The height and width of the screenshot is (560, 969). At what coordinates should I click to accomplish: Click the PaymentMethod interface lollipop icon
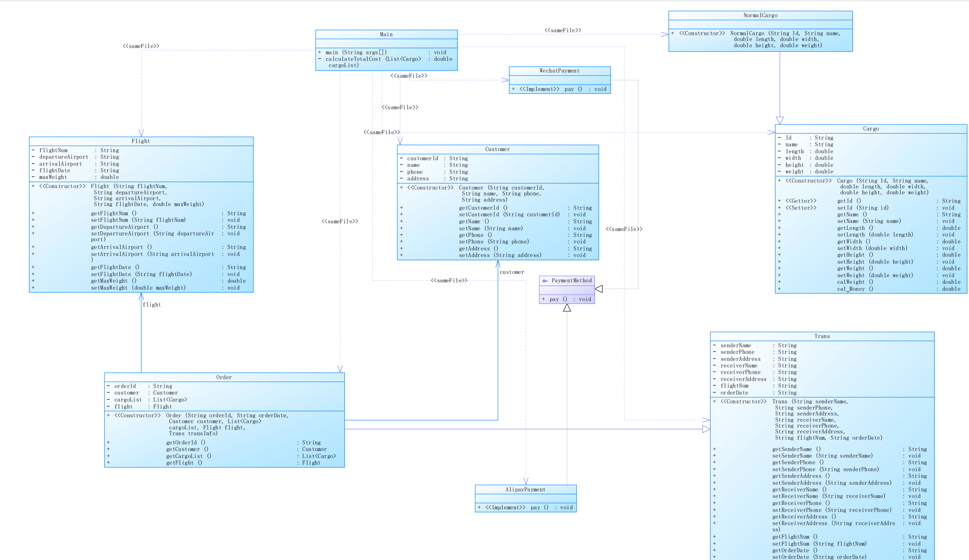[x=545, y=281]
